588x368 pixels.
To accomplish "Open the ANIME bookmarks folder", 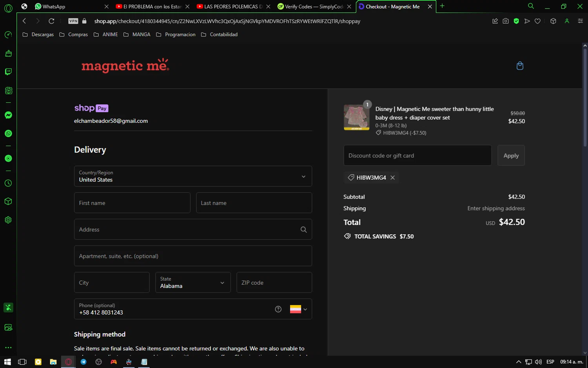I will pos(106,35).
